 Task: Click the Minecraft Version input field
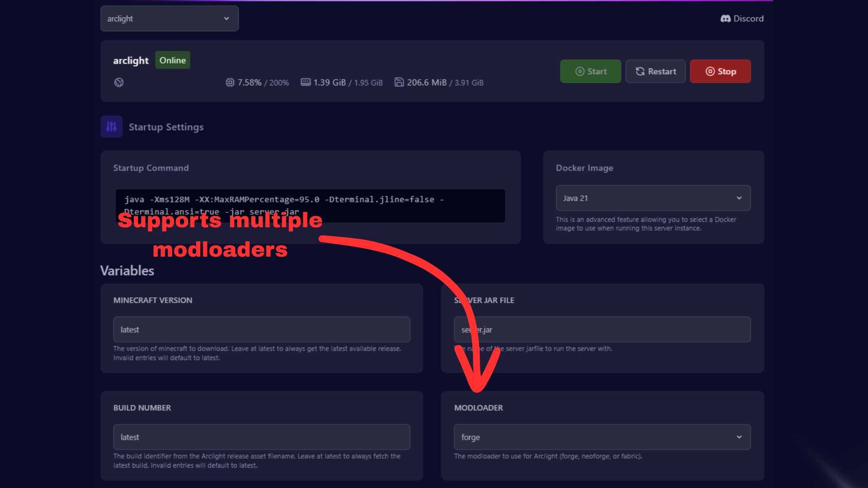click(x=261, y=329)
